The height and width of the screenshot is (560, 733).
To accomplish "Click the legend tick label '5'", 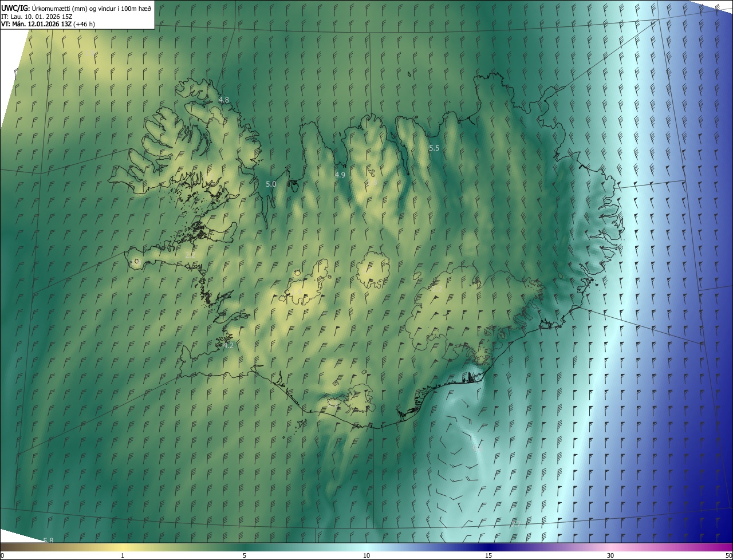I will coord(245,555).
